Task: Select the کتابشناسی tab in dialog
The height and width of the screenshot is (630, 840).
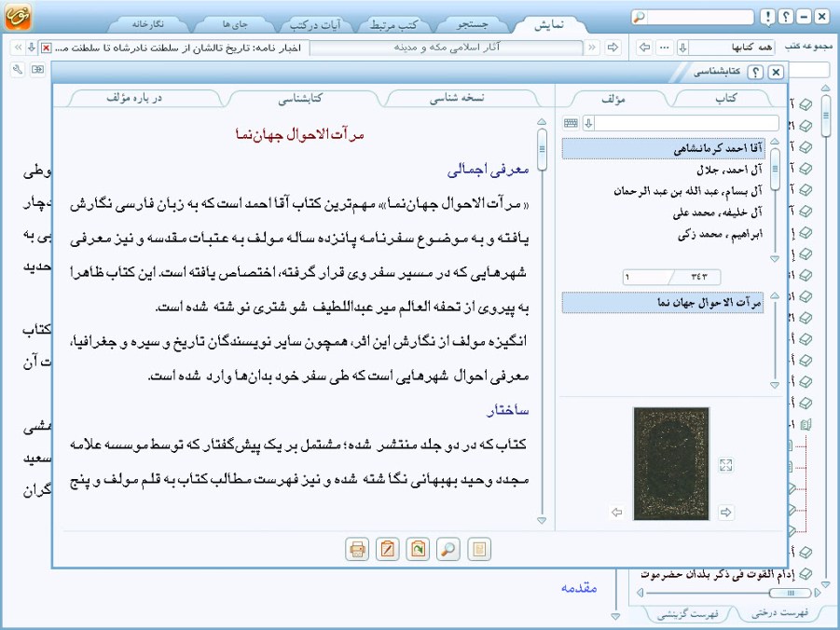Action: tap(300, 98)
